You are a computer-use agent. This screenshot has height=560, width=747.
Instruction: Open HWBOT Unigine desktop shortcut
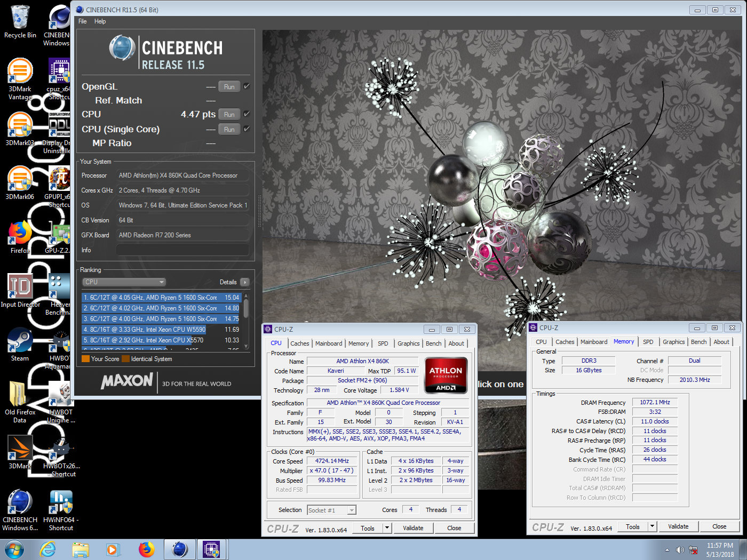pos(61,402)
